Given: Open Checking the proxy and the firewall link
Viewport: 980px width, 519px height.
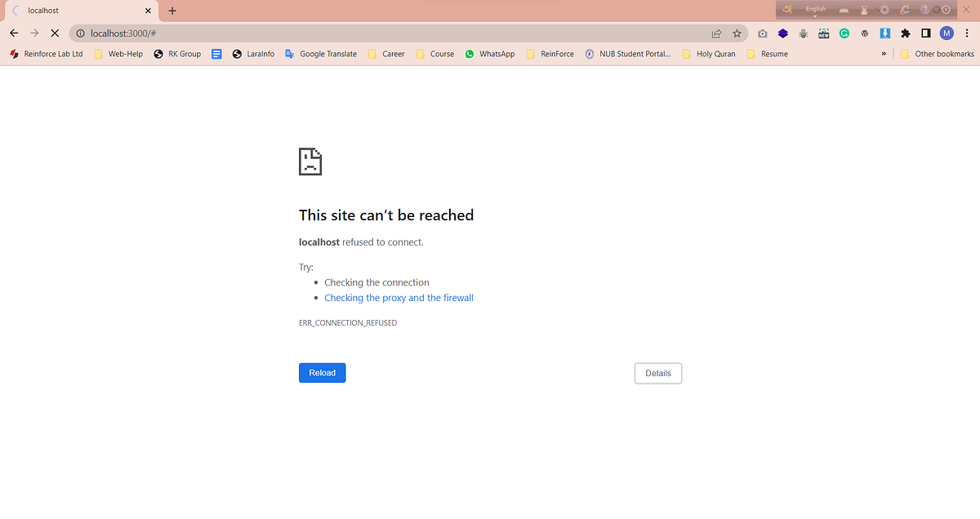Looking at the screenshot, I should pos(399,297).
